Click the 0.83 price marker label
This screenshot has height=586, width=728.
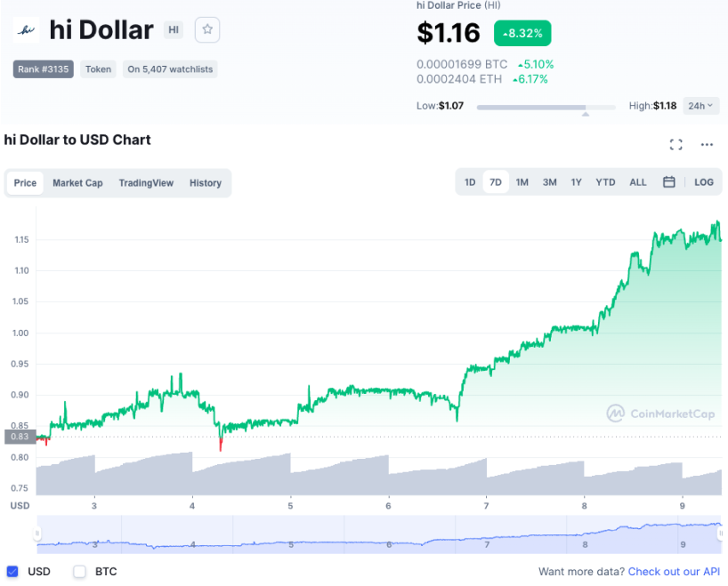(20, 437)
